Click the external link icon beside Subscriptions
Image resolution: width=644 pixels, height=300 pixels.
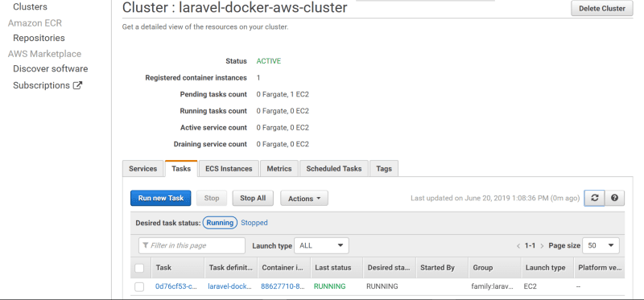pyautogui.click(x=77, y=85)
